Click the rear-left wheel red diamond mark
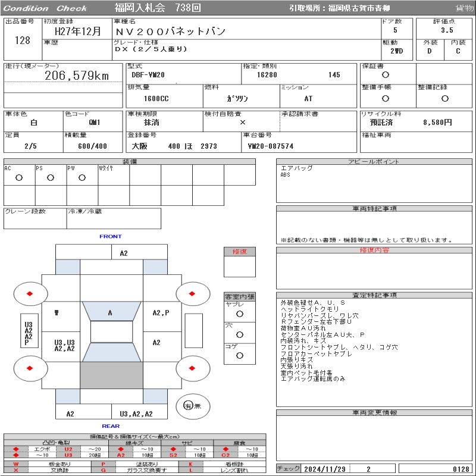476x476 pixels. pos(30,368)
